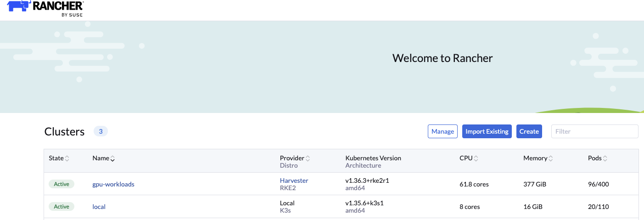Sort clusters by Provider column
Viewport: 644px width, 220px height.
click(295, 158)
